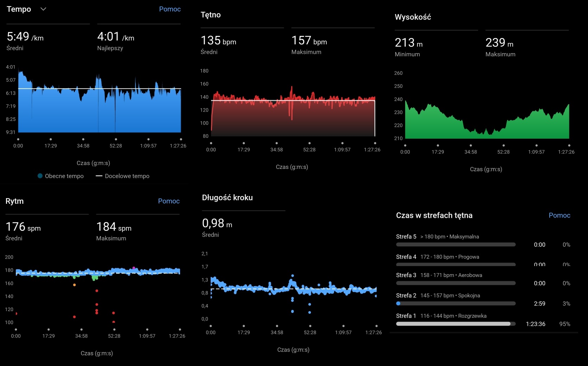Click the 34:58 marker on Tempo chart
588x366 pixels.
pyautogui.click(x=83, y=139)
